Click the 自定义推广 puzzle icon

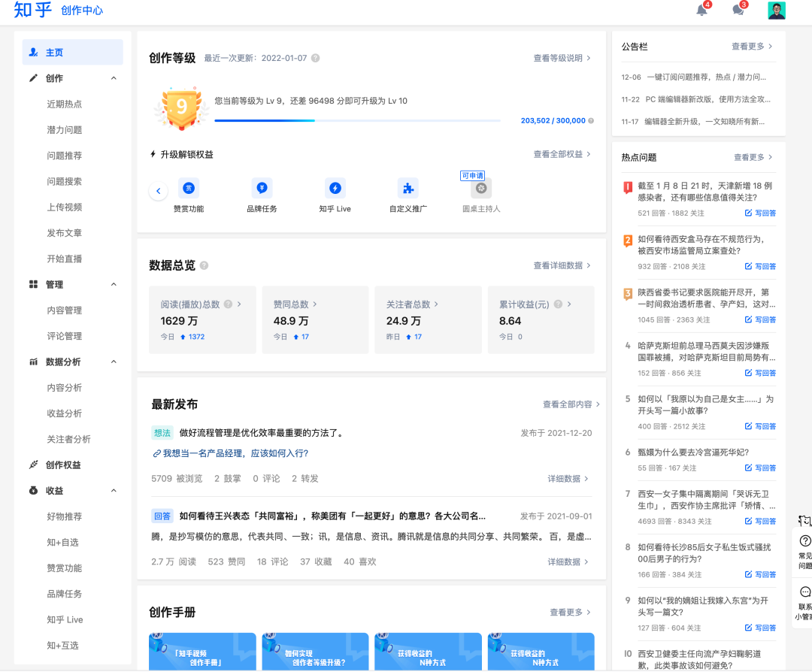point(408,188)
